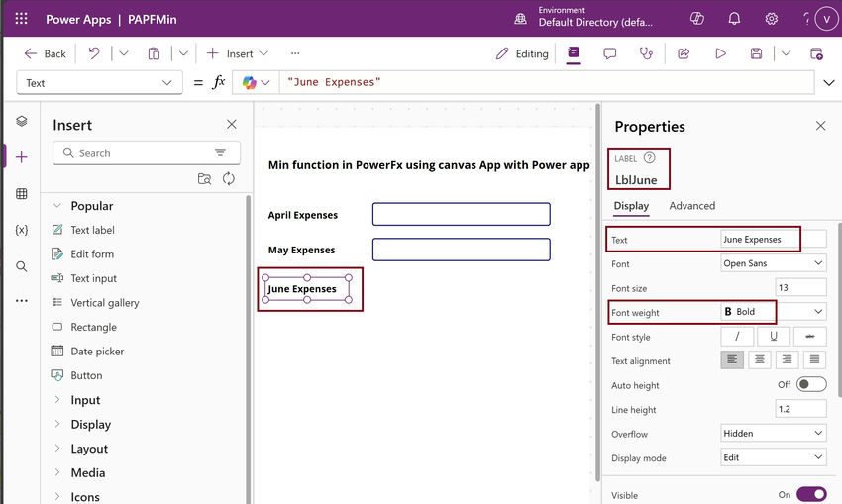The image size is (842, 504).
Task: Click the Font size field
Action: (x=800, y=287)
